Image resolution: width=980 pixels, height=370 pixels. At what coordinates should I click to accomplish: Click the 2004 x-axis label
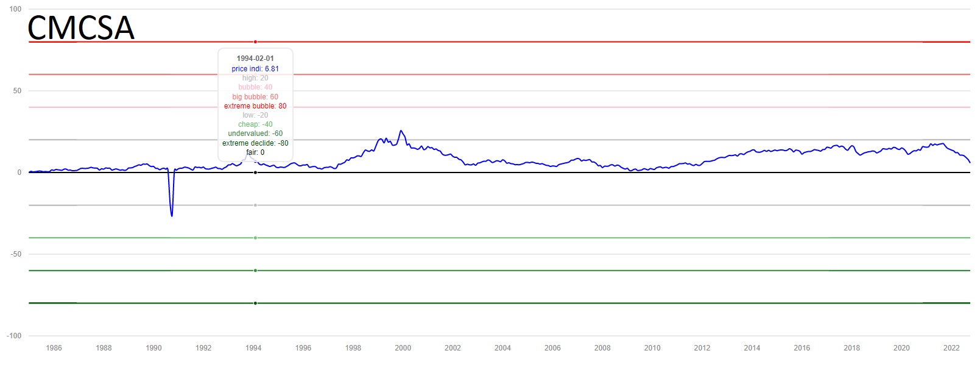503,348
